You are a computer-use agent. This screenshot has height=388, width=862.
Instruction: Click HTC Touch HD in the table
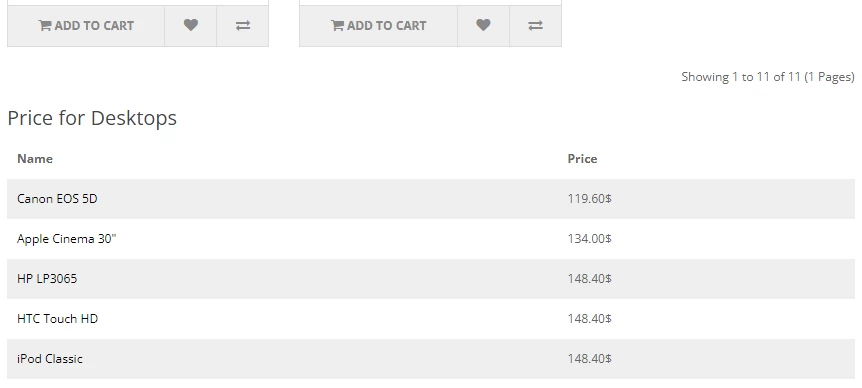tap(57, 319)
